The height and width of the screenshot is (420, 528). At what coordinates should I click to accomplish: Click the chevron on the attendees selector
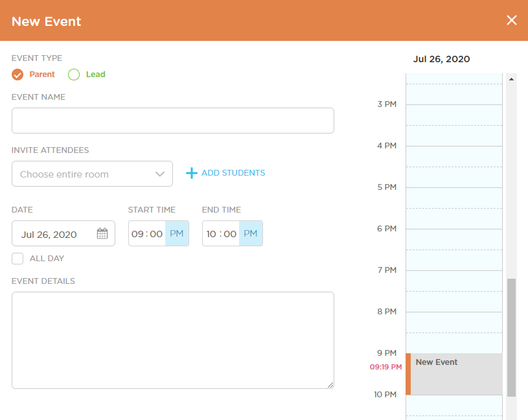(x=160, y=173)
